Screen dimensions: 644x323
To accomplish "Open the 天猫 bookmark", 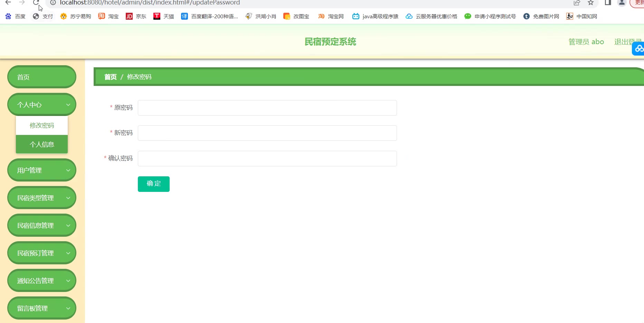I will pos(164,16).
